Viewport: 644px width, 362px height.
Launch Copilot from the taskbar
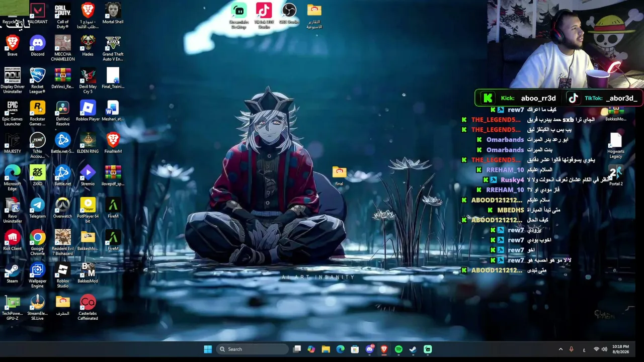[x=311, y=349]
